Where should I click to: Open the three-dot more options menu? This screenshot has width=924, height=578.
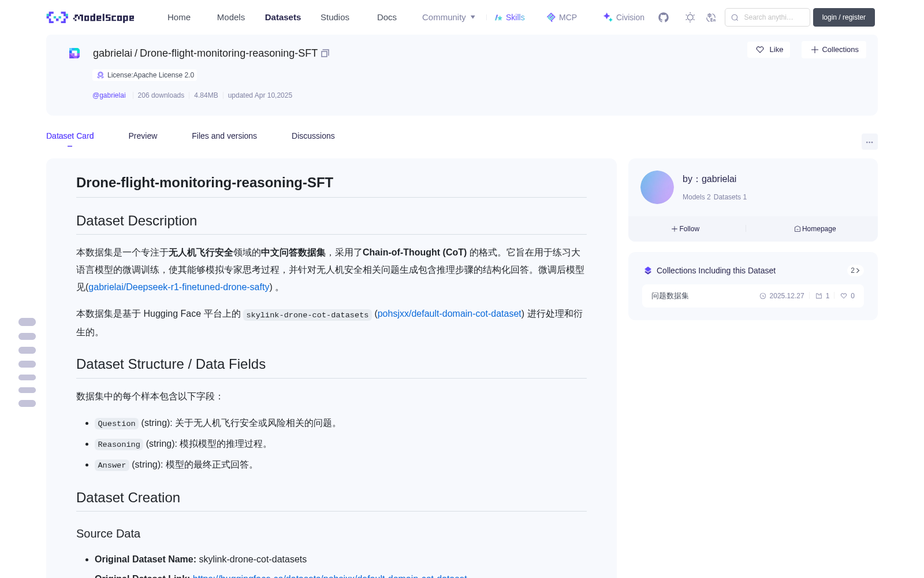870,142
